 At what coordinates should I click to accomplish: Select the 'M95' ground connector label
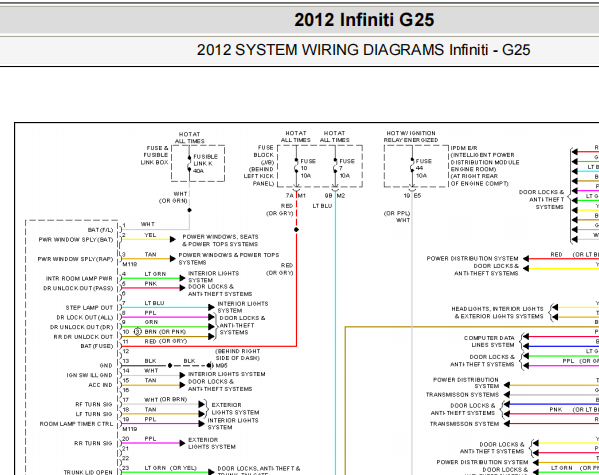222,366
